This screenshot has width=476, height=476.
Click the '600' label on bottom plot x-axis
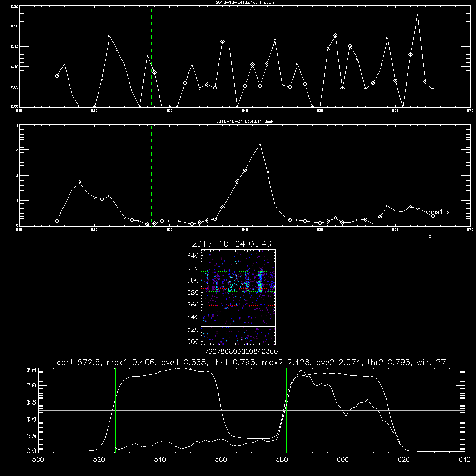[x=343, y=460]
